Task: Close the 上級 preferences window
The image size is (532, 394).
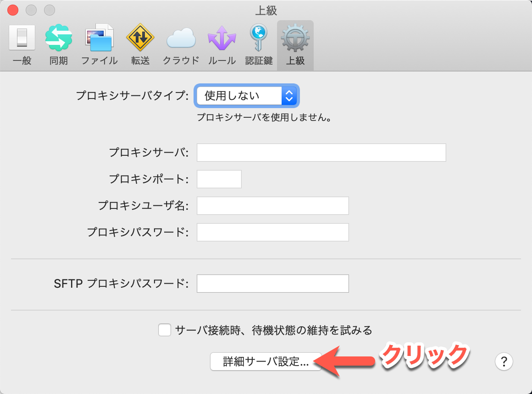Action: (x=13, y=10)
